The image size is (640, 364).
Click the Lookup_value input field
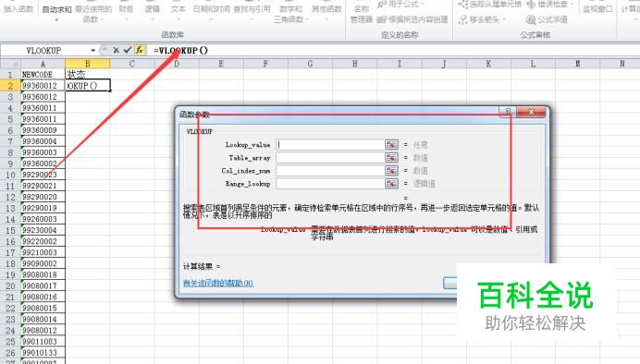point(330,145)
